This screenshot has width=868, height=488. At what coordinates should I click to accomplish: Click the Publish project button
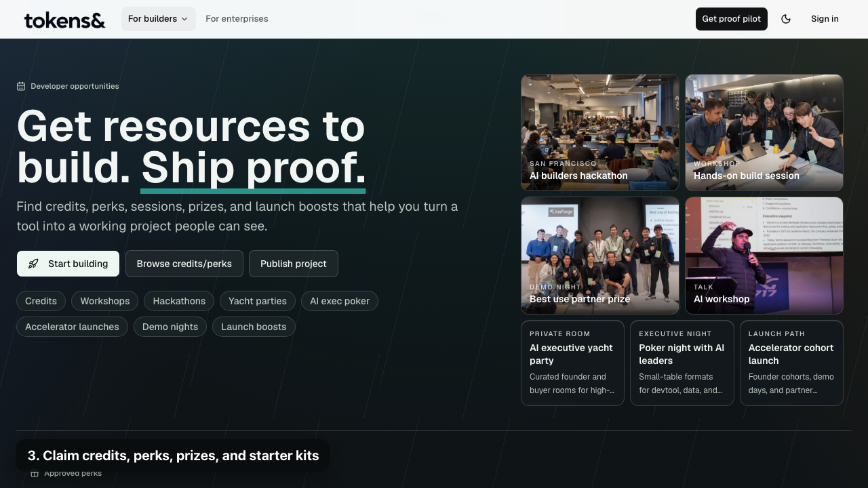pos(294,264)
